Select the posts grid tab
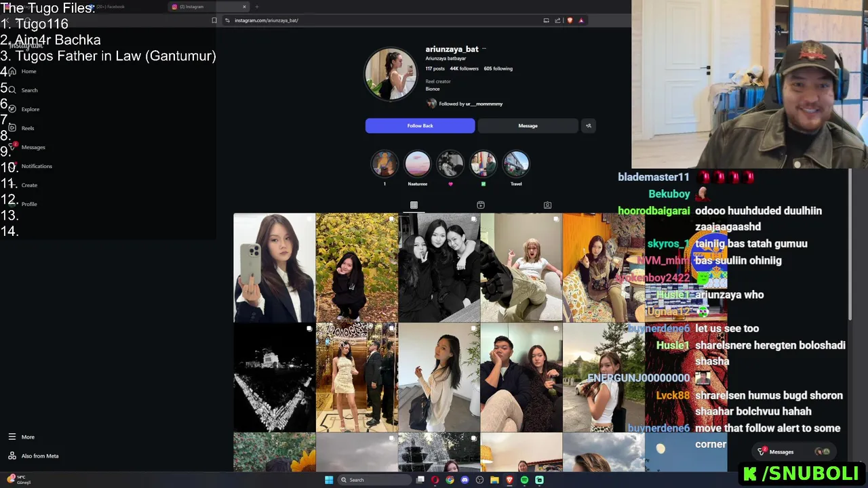This screenshot has width=868, height=488. pyautogui.click(x=414, y=205)
